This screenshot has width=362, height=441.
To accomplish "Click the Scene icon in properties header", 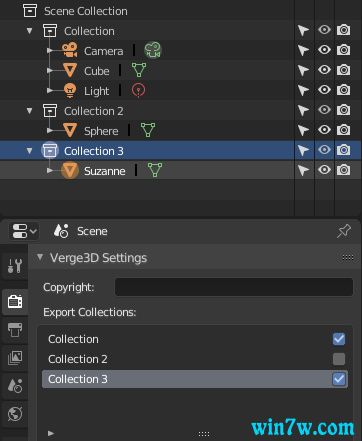I will 61,231.
